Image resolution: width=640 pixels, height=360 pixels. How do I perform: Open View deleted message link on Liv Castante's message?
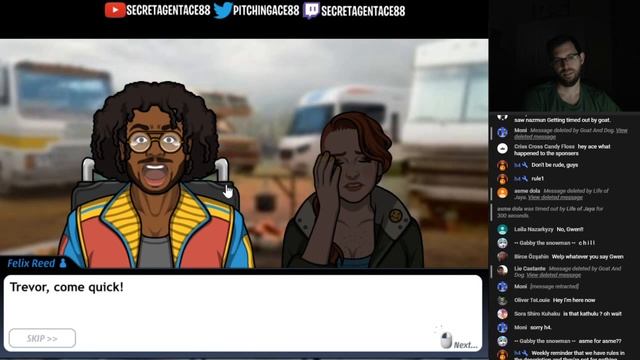[x=553, y=275]
